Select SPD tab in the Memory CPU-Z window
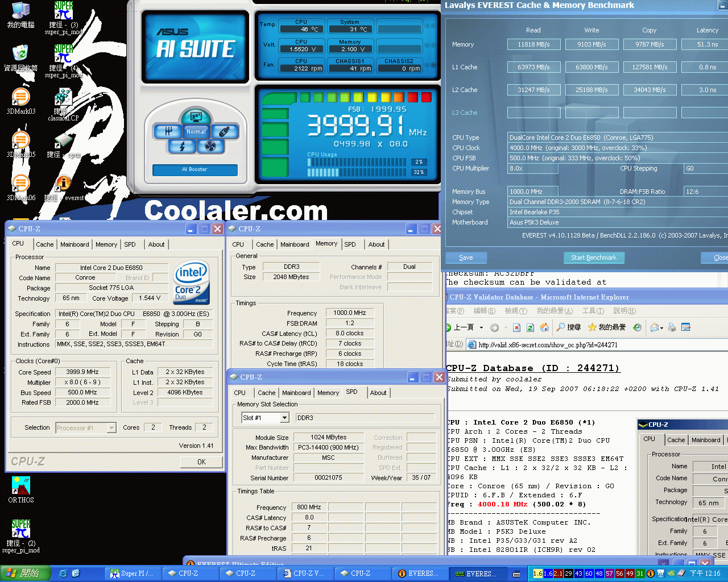Screen dimensions: 728x582 pos(350,244)
